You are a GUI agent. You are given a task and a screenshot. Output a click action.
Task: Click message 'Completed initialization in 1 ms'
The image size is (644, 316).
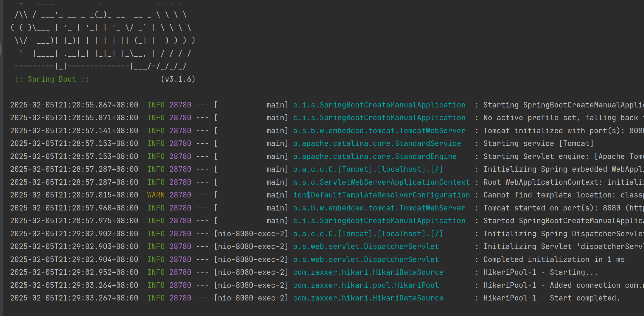(554, 260)
